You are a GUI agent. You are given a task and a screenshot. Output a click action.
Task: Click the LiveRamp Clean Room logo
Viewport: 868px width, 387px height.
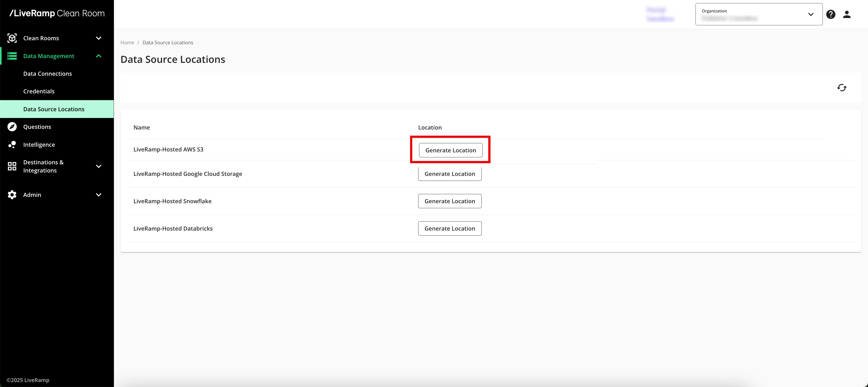(x=57, y=13)
